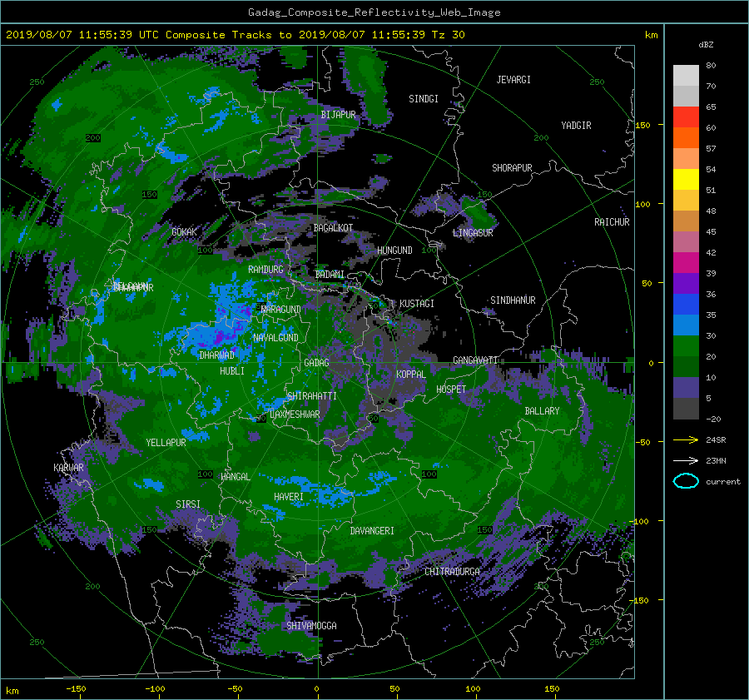Pick the yellow 51-54 dBZ swatch
749x700 pixels.
(x=686, y=180)
